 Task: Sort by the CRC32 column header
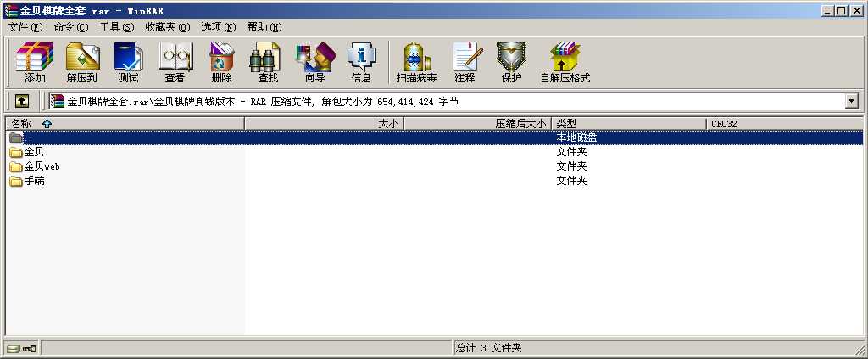(x=784, y=124)
